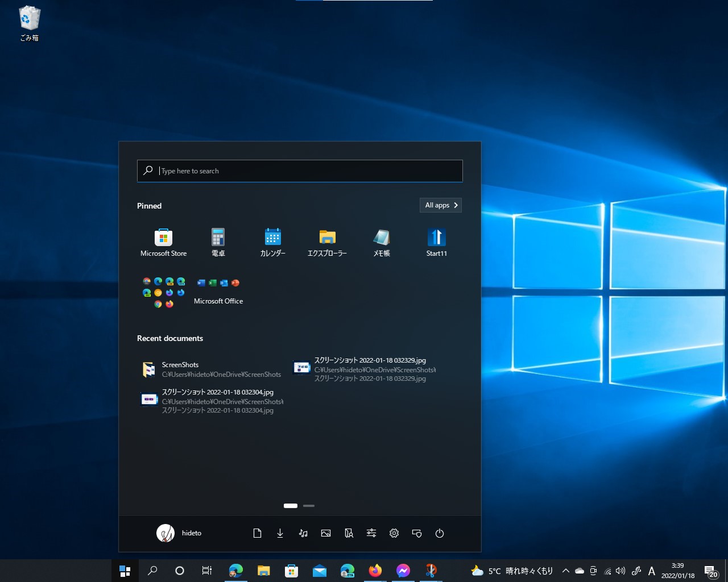Image resolution: width=728 pixels, height=582 pixels.
Task: Open Cortana from the taskbar
Action: point(180,571)
